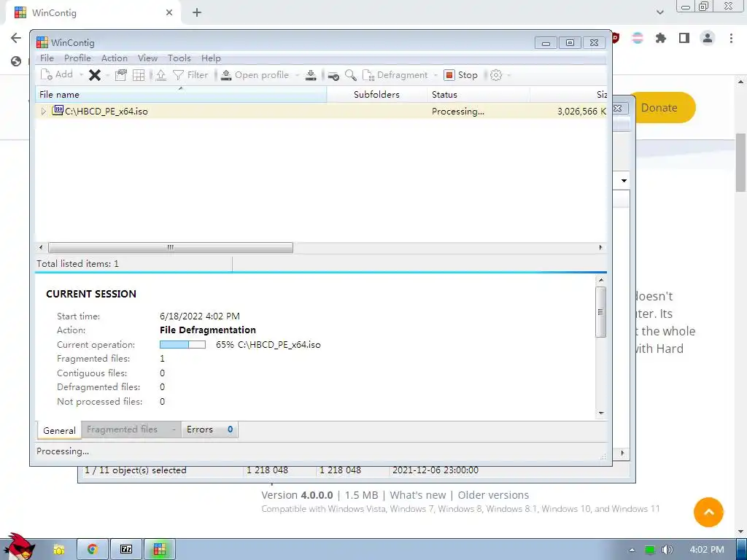Open the View menu
The image size is (747, 560).
click(x=147, y=58)
